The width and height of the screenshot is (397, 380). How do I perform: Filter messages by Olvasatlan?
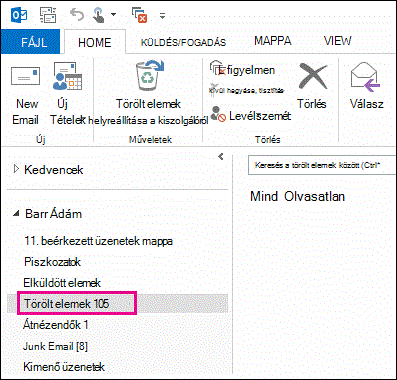click(x=314, y=196)
